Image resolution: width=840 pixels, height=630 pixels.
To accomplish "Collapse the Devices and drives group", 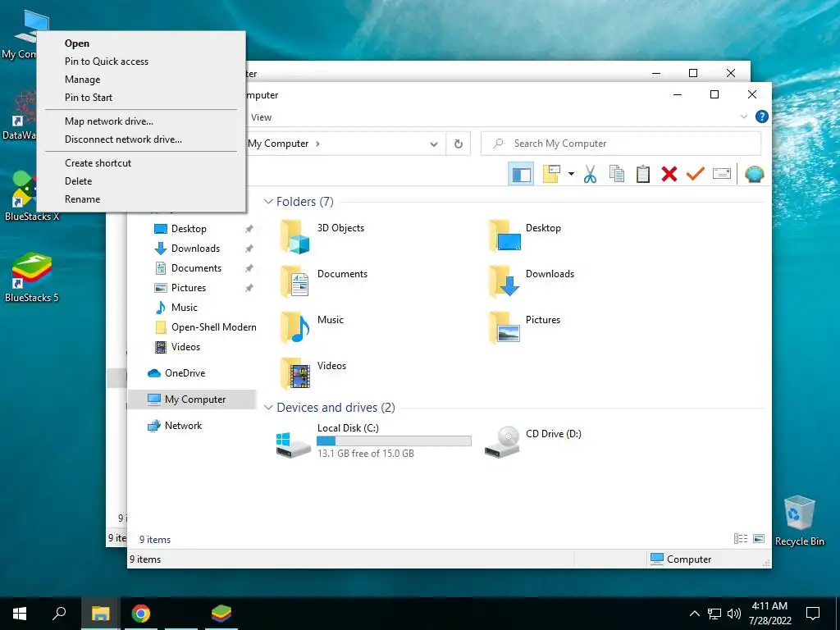I will tap(268, 408).
